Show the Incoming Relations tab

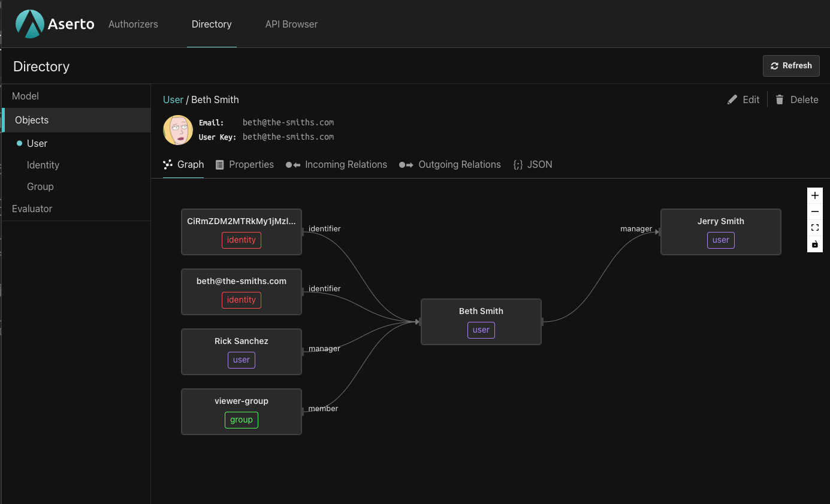(336, 164)
